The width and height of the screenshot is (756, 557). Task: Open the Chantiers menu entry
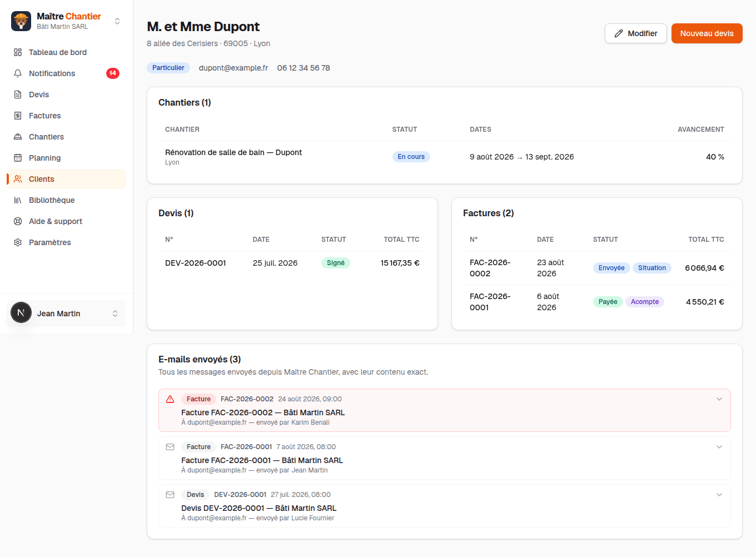coord(67,137)
